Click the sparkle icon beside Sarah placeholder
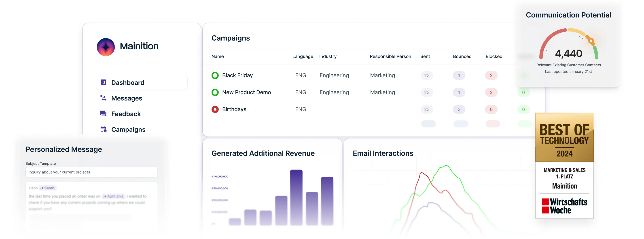644x239 pixels. (x=42, y=188)
